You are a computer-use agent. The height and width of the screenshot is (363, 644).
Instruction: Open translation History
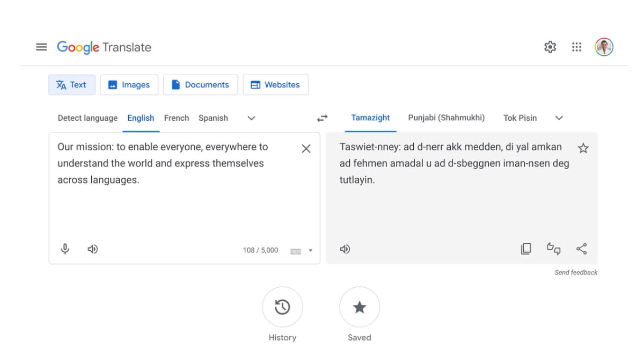point(282,307)
